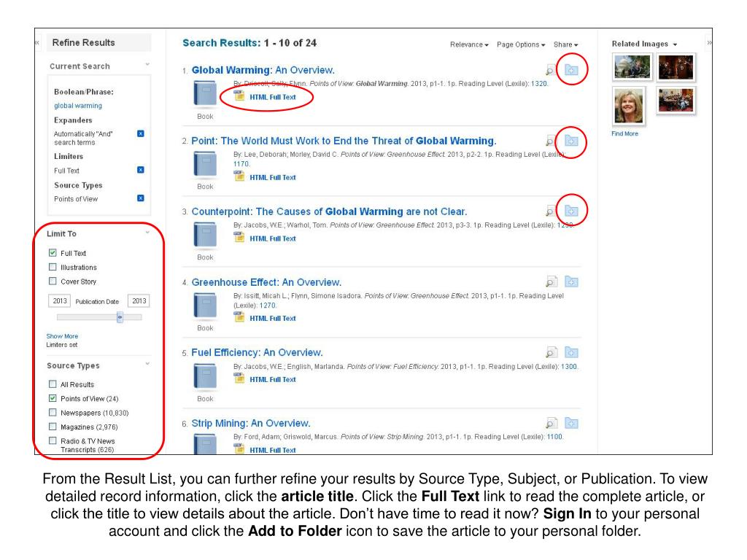Click the end year 2013 publication date field
747x560 pixels.
pyautogui.click(x=139, y=301)
